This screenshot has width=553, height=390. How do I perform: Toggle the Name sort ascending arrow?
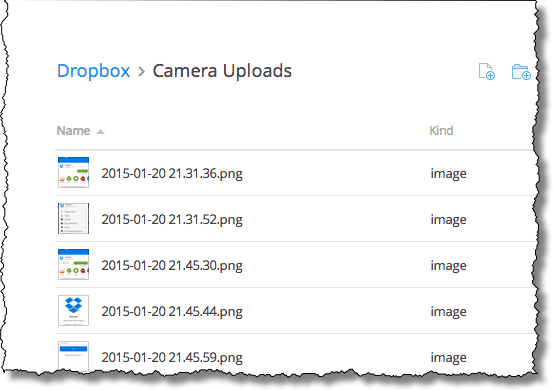[x=101, y=132]
